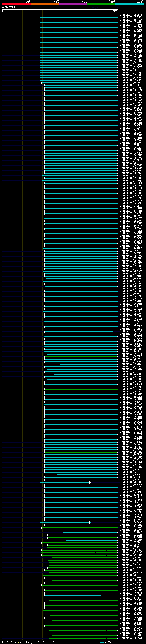Click the green UniRef100_B8MKC9 alignment bar
The width and height of the screenshot is (146, 644).
point(81,520)
